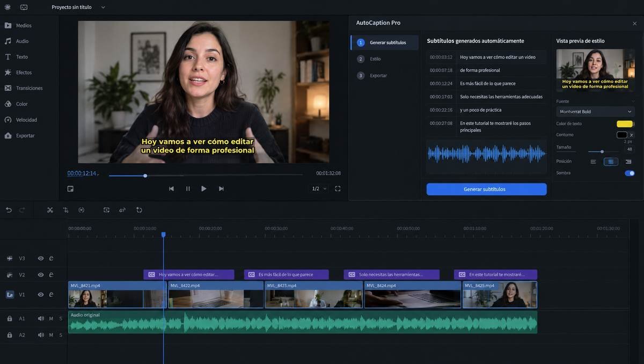The image size is (644, 364).
Task: Select the Audio original clip on A1
Action: click(303, 322)
